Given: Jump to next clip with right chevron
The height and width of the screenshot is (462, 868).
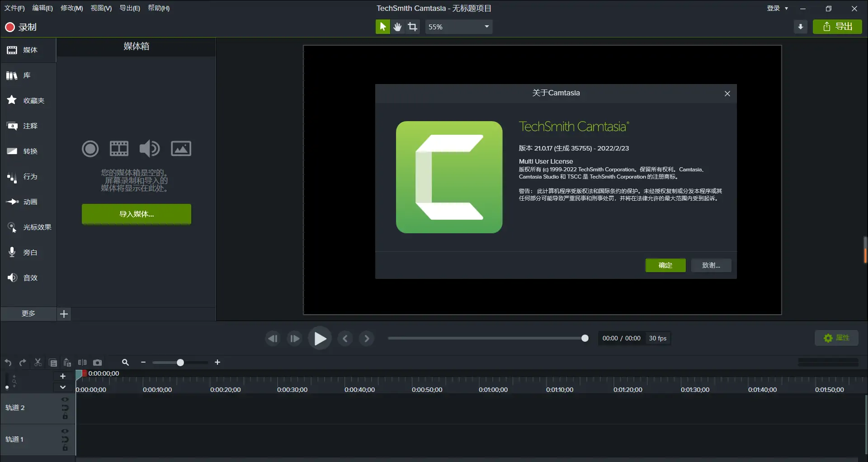Looking at the screenshot, I should [x=367, y=338].
